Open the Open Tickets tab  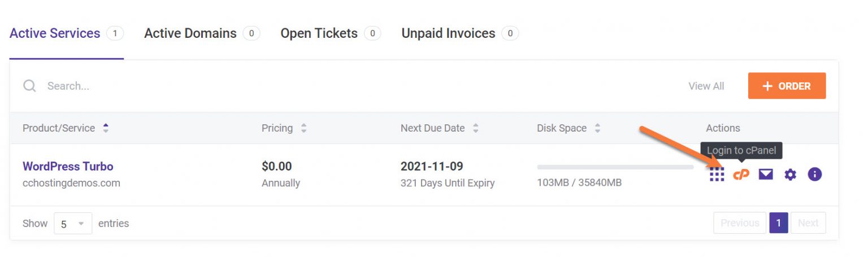coord(319,33)
